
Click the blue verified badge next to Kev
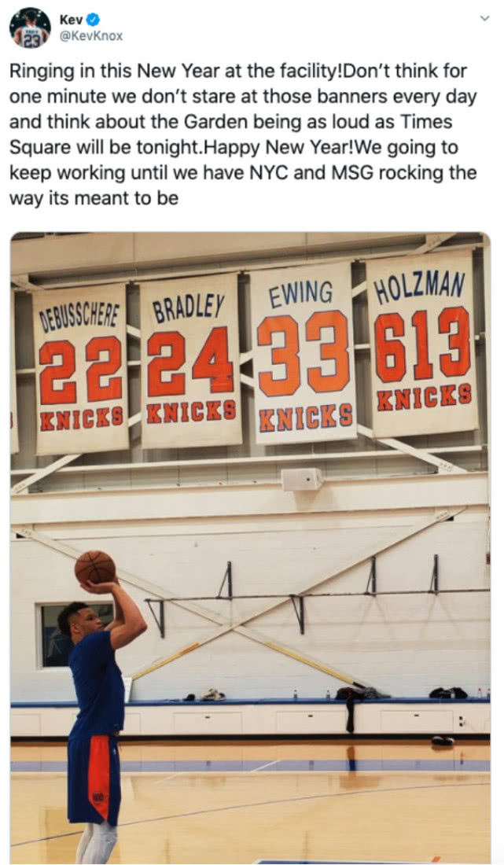[x=94, y=20]
